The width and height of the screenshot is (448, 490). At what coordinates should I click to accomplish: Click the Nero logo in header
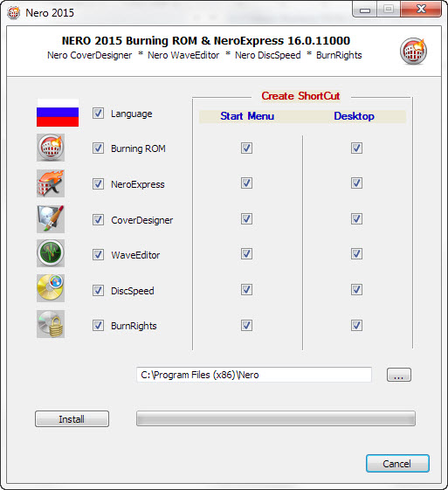[413, 51]
